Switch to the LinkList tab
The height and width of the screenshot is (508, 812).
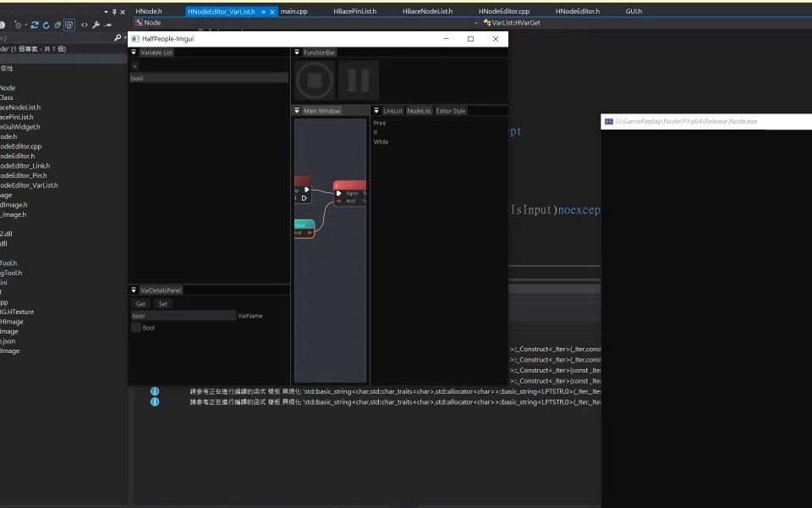[392, 111]
